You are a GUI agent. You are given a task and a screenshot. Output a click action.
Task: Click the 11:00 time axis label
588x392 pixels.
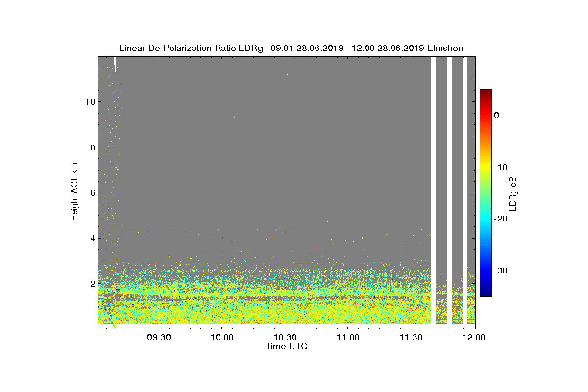tap(347, 338)
